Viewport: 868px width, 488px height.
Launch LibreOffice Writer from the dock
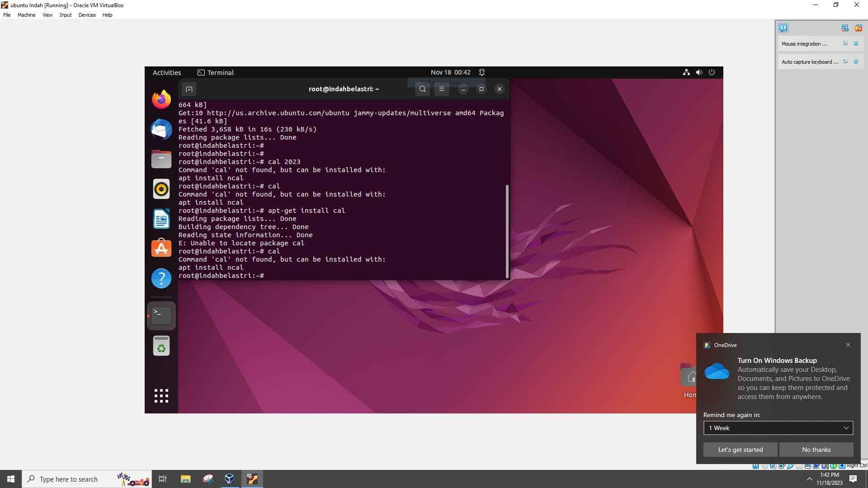coord(161,219)
